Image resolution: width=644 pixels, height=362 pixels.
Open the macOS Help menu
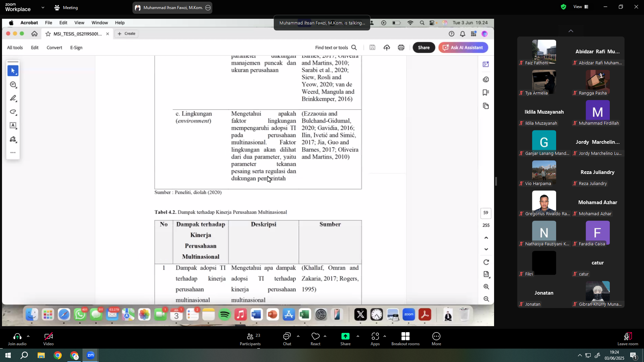[x=120, y=23]
